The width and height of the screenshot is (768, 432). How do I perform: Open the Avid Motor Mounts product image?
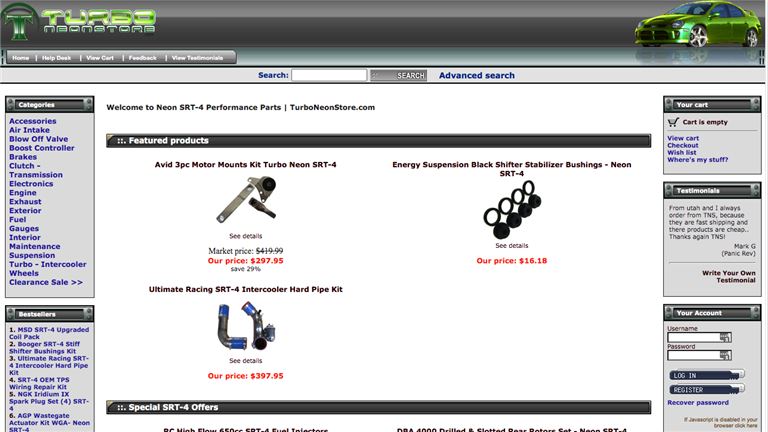(x=245, y=200)
